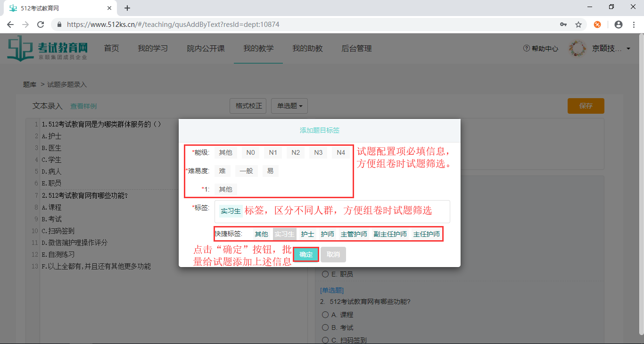Add the quick tag 副主任护师
The width and height of the screenshot is (644, 344).
tap(390, 234)
